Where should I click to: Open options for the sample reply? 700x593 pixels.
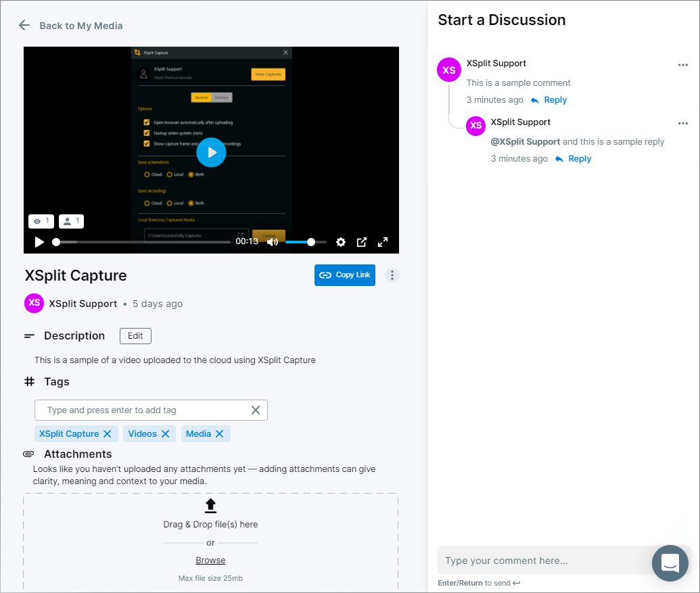click(682, 123)
